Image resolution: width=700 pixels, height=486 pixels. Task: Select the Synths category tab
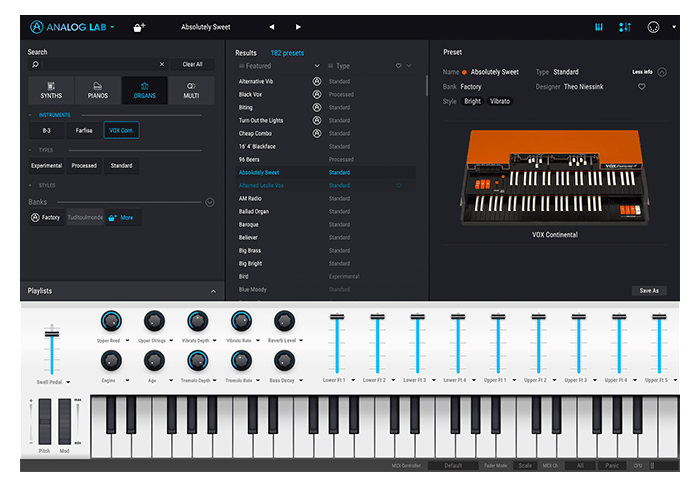[x=51, y=90]
